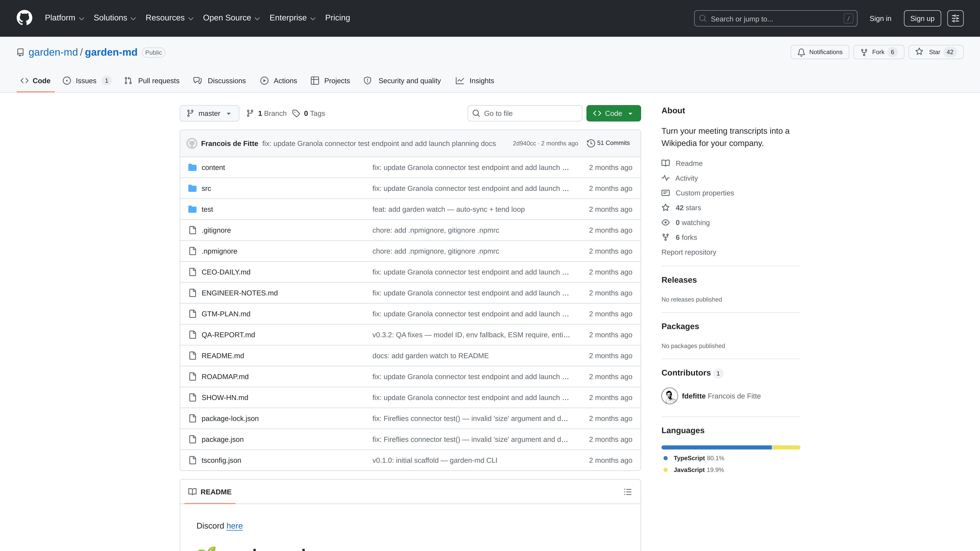
Task: Switch to the Pull requests tab
Action: tap(152, 81)
